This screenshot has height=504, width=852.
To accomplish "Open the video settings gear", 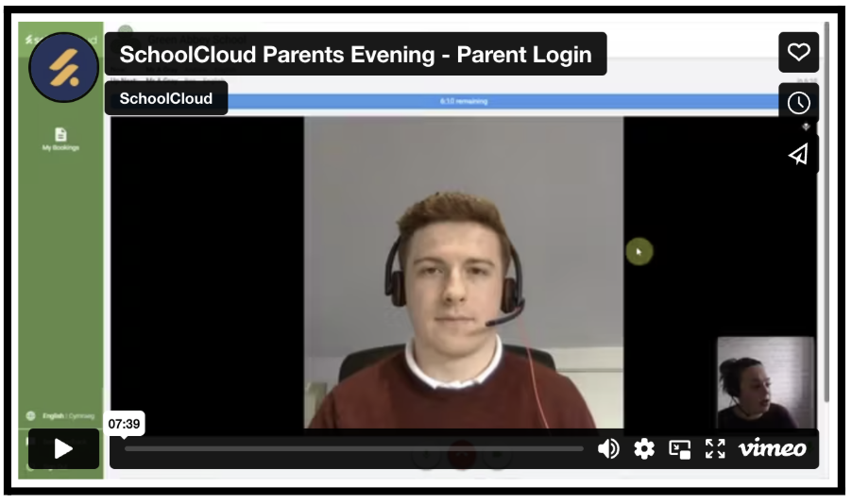I will [644, 448].
